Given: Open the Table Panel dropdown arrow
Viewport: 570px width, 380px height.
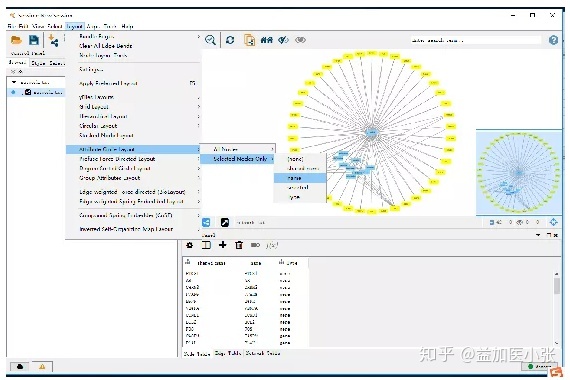Looking at the screenshot, I should point(538,235).
